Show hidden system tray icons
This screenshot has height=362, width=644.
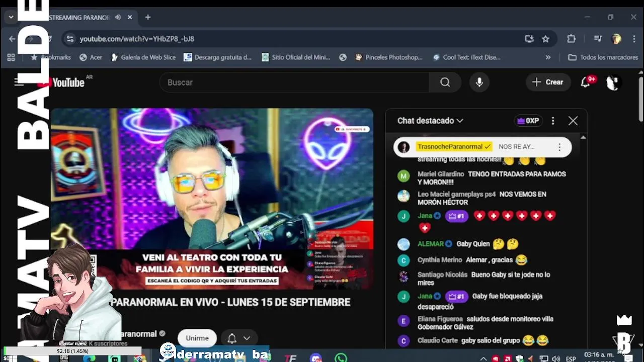pos(484,359)
